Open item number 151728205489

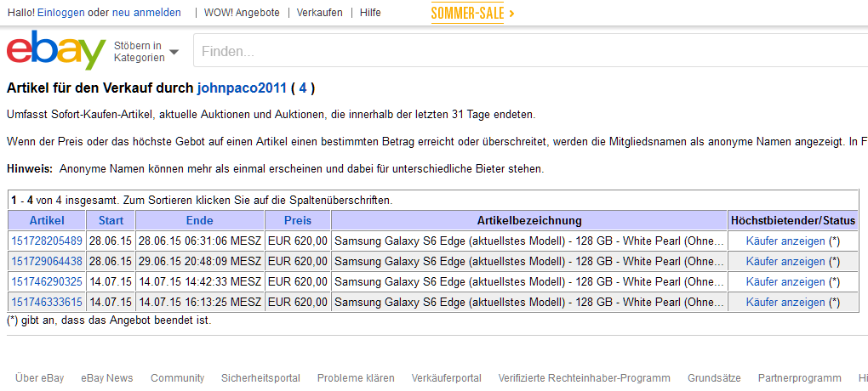47,241
